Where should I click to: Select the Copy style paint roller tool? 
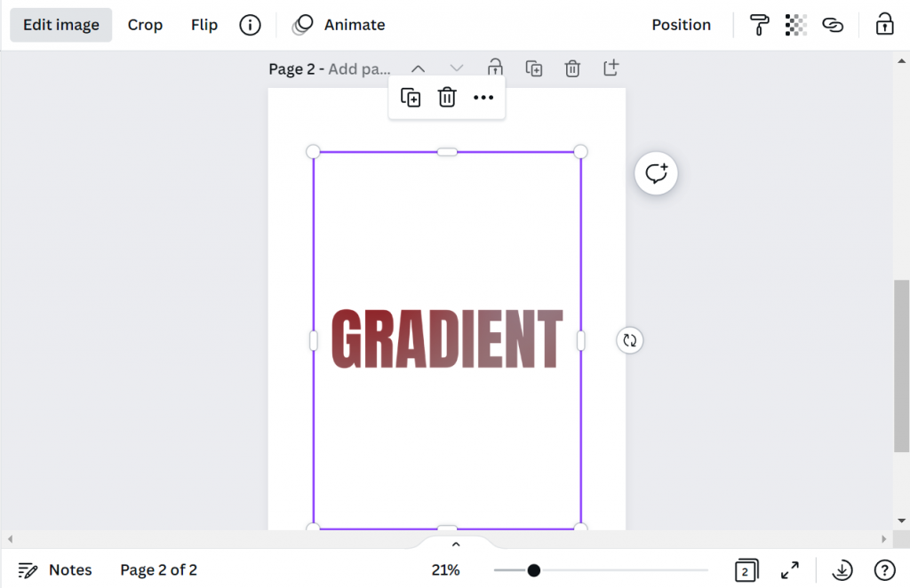coord(759,25)
